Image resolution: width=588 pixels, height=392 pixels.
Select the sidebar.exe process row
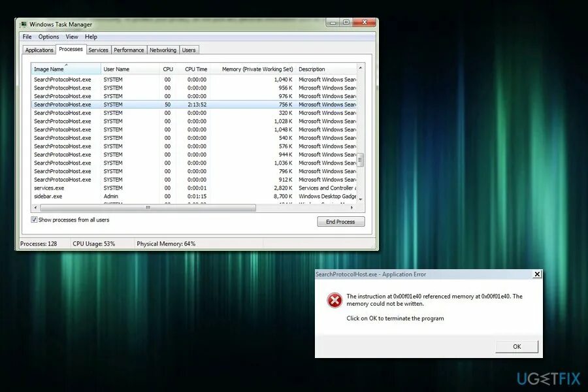point(194,196)
